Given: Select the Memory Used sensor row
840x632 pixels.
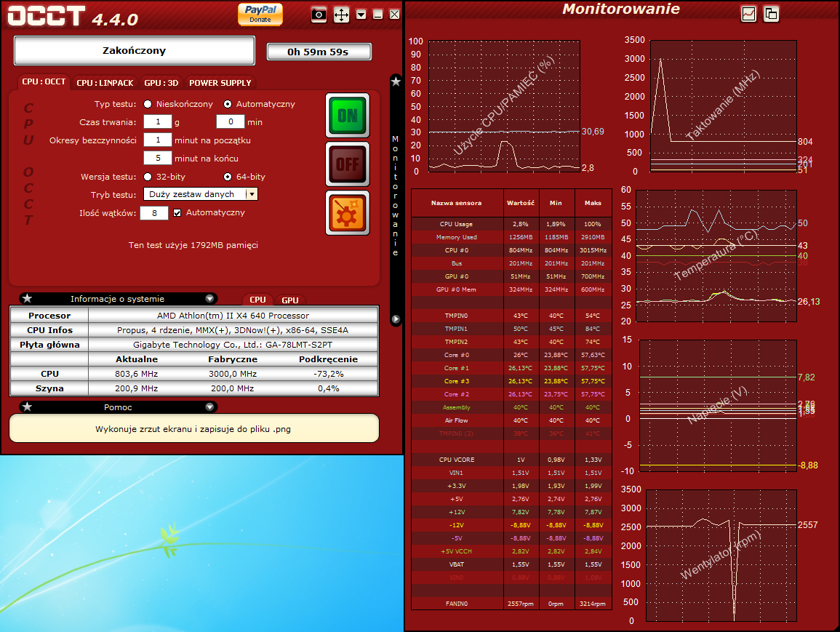Looking at the screenshot, I should 511,237.
